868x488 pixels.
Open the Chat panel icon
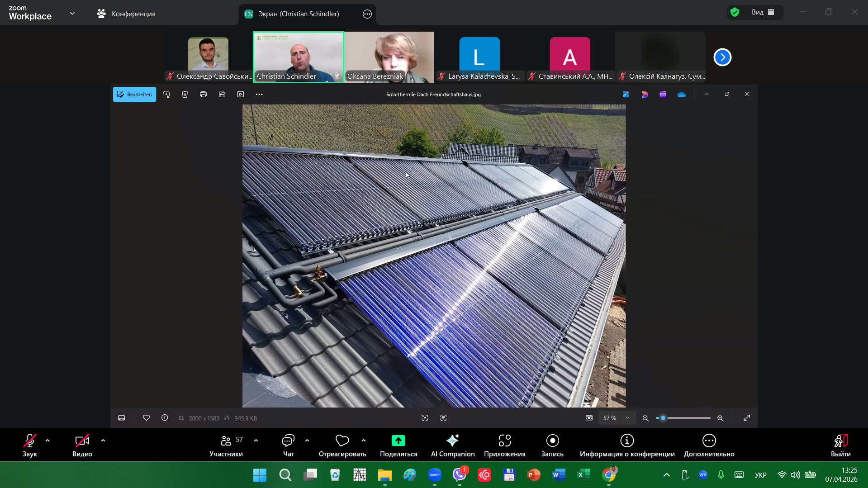click(288, 441)
